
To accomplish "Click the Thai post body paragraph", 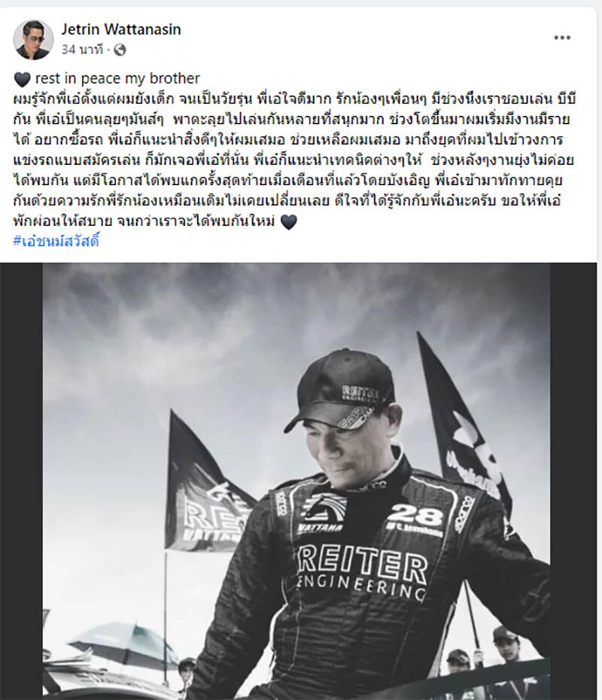I will coord(293,160).
